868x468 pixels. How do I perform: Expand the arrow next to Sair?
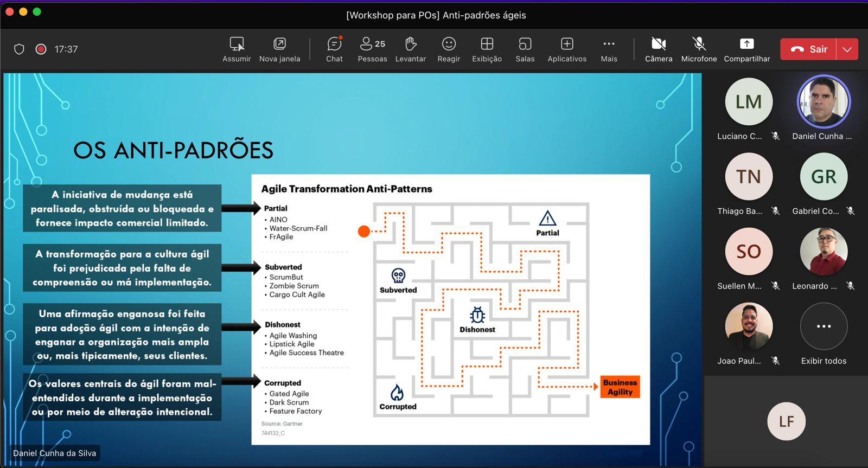pos(847,49)
